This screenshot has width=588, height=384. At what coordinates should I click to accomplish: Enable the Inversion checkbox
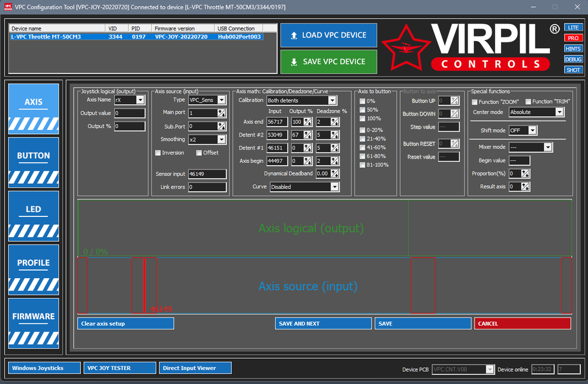pyautogui.click(x=158, y=153)
